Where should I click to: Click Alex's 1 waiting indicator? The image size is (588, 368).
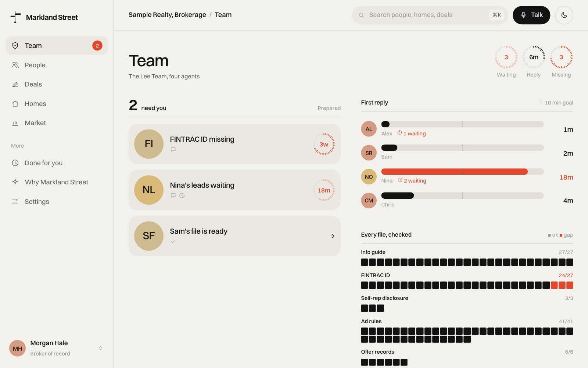coord(412,133)
